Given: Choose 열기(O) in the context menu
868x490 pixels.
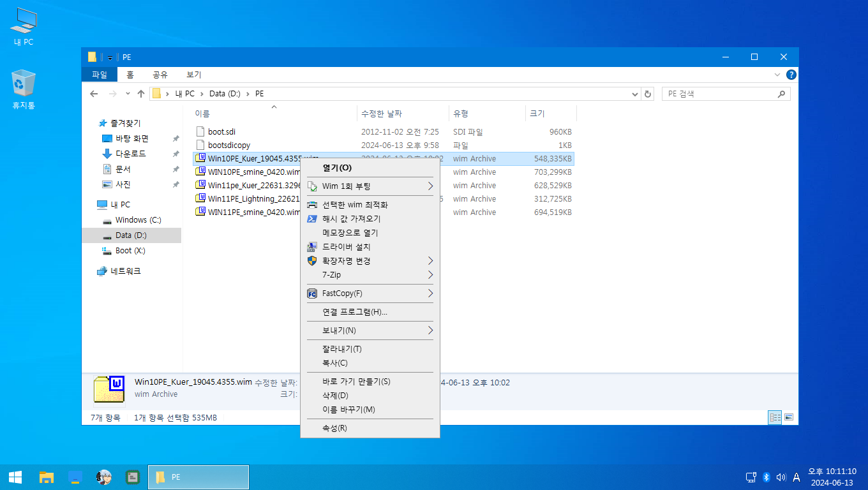Looking at the screenshot, I should [x=370, y=168].
